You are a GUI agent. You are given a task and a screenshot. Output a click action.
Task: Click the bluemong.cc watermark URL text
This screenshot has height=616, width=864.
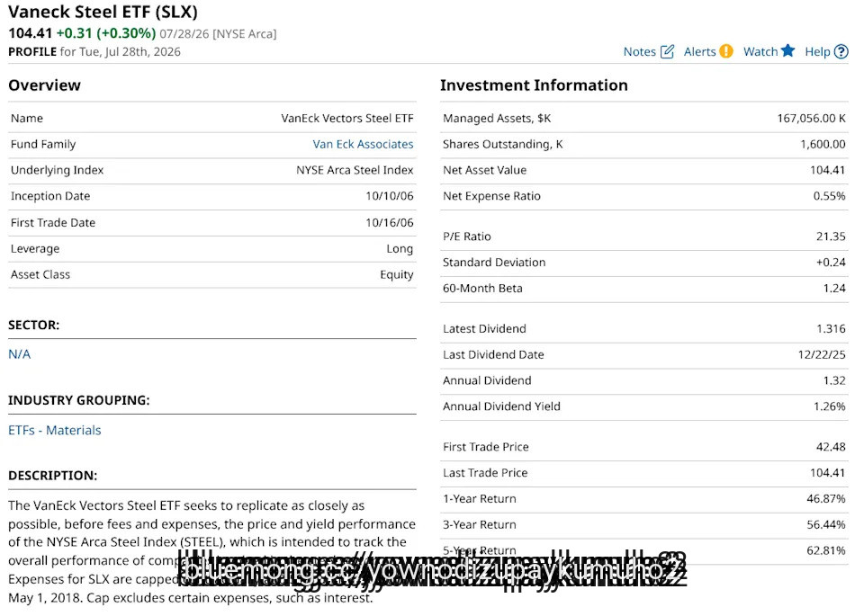coord(433,569)
